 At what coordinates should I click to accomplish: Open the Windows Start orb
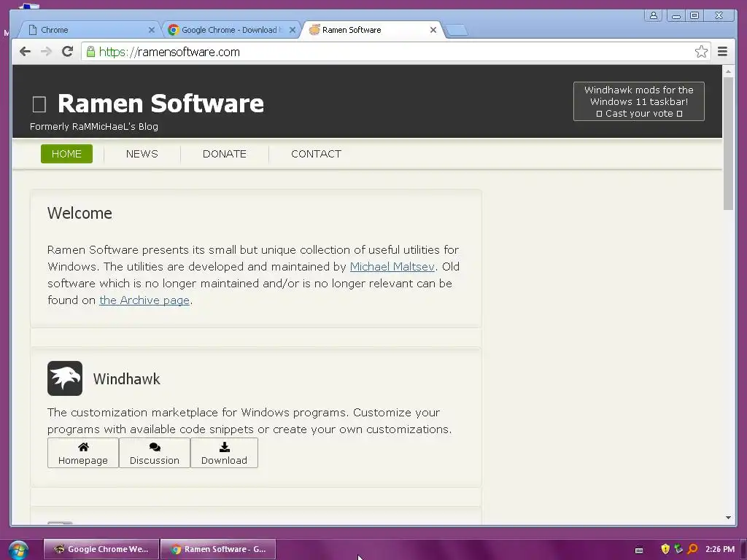pos(18,550)
